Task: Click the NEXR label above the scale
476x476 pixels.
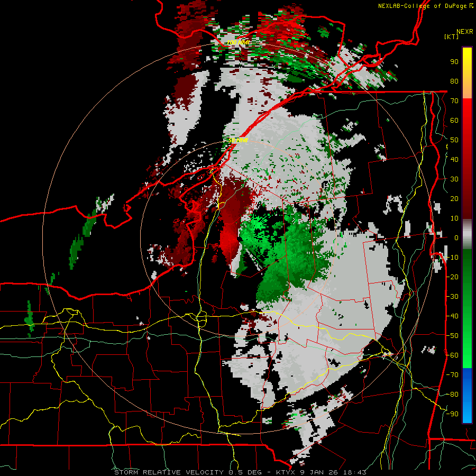Action: [x=465, y=32]
